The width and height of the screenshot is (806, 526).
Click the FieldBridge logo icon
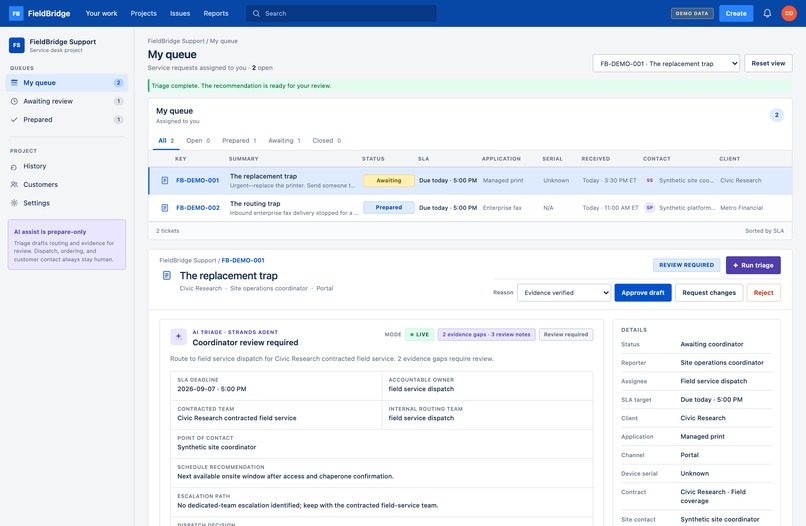click(x=16, y=13)
